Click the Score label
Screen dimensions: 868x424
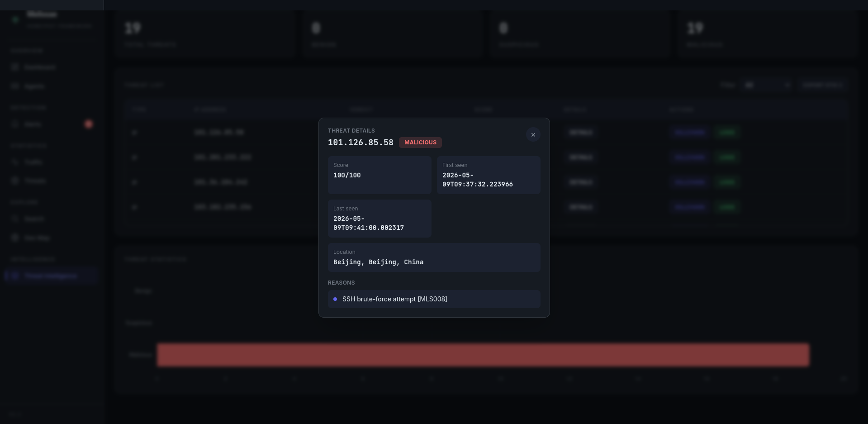pyautogui.click(x=341, y=165)
